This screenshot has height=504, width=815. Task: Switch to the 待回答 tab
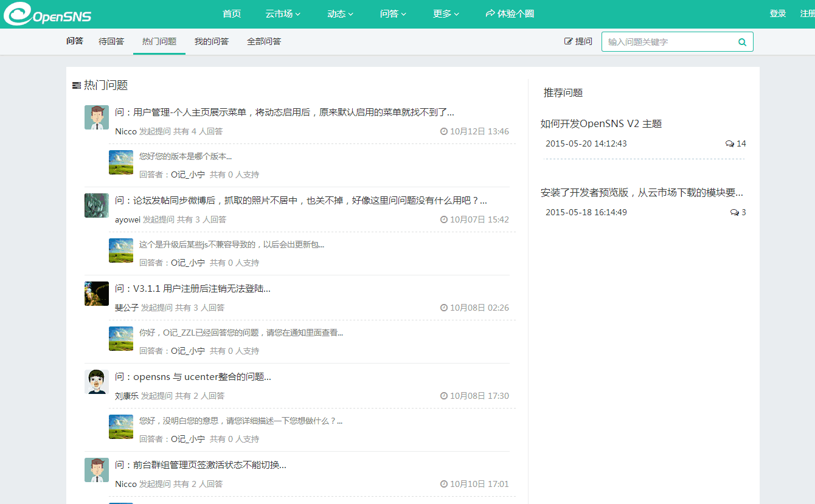coord(111,41)
